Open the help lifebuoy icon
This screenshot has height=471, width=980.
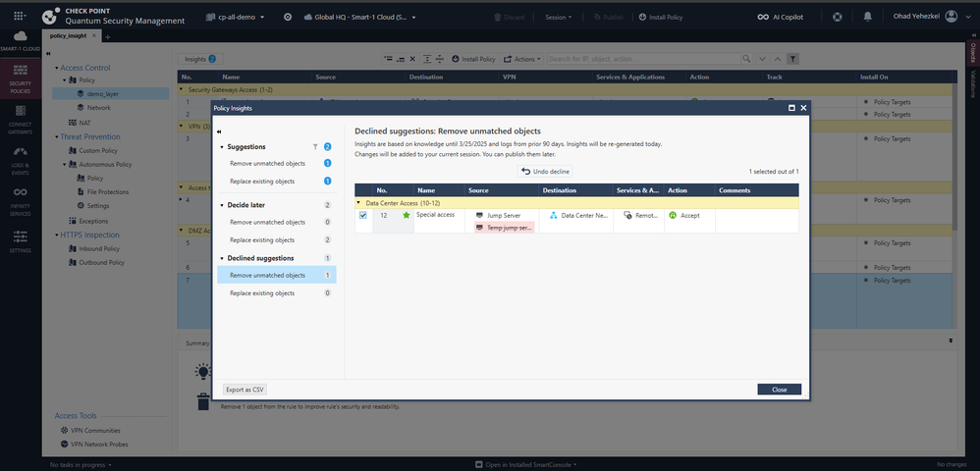(837, 18)
